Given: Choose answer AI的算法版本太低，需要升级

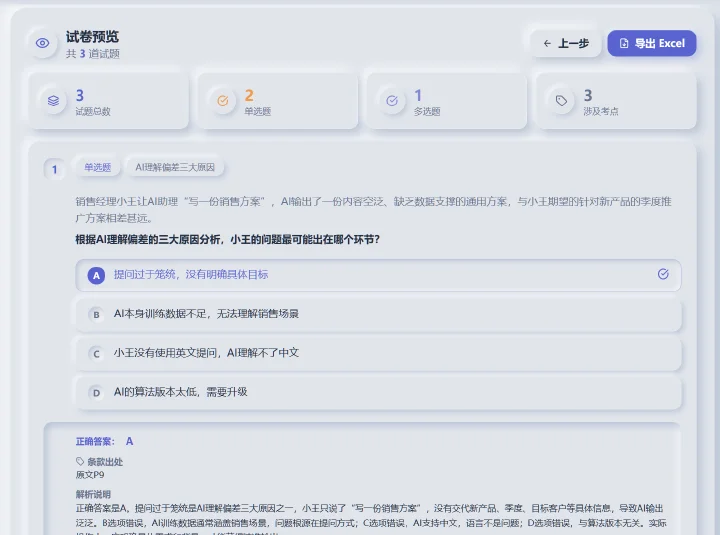Looking at the screenshot, I should pyautogui.click(x=378, y=392).
